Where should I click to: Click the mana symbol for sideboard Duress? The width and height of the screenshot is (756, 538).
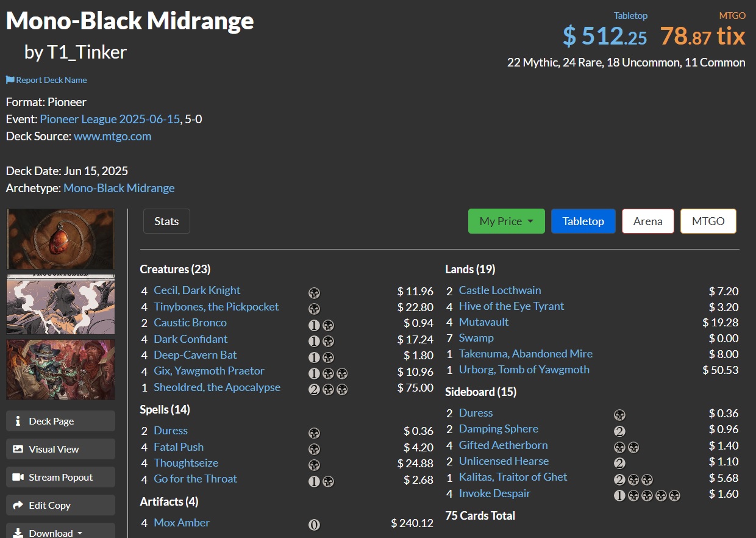point(619,415)
